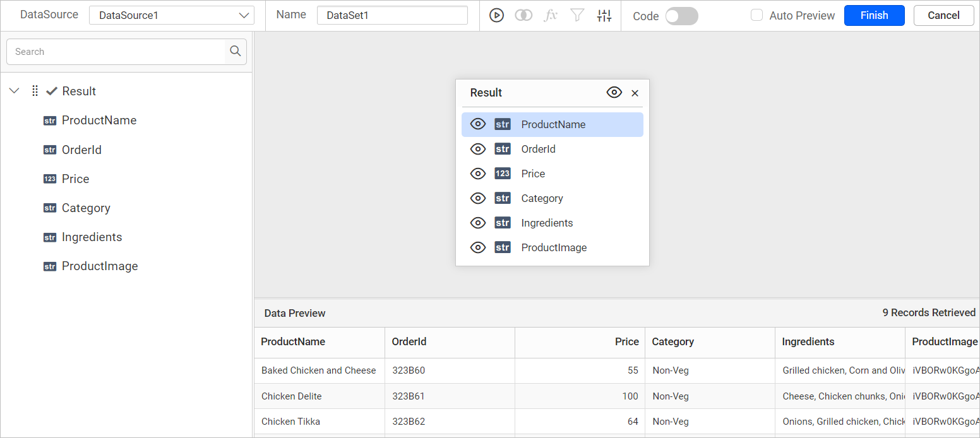This screenshot has width=980, height=438.
Task: Open the filter funnel icon
Action: click(577, 16)
